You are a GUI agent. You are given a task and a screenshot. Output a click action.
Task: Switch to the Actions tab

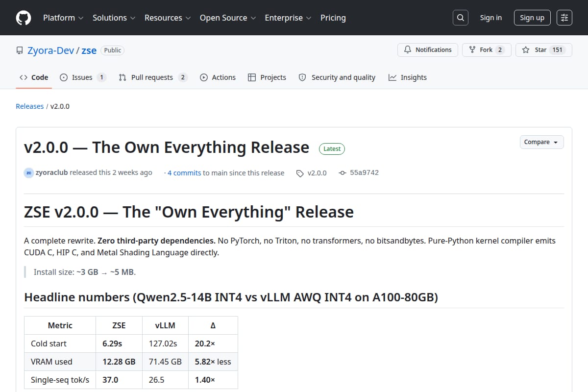218,77
